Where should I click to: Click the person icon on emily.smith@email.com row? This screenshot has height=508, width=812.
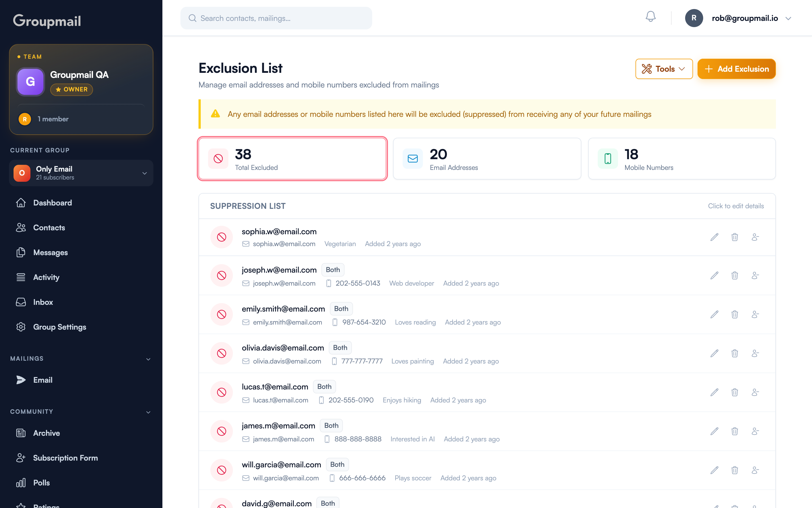coord(755,314)
